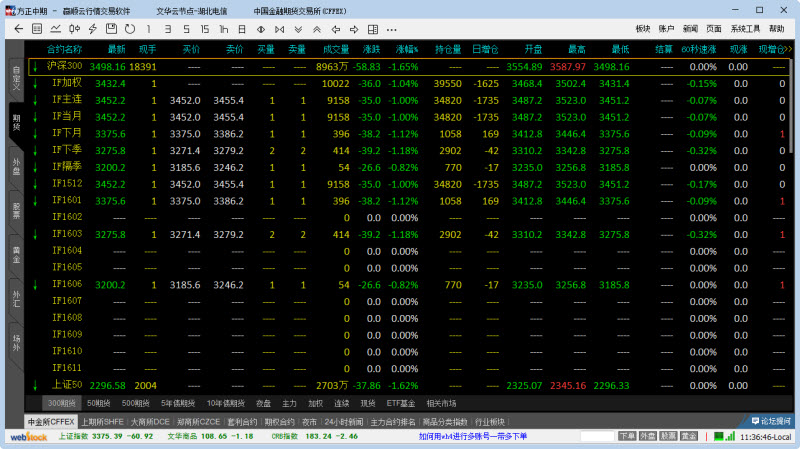The height and width of the screenshot is (449, 800).
Task: Open the 主力合约排名 tab
Action: pyautogui.click(x=393, y=422)
